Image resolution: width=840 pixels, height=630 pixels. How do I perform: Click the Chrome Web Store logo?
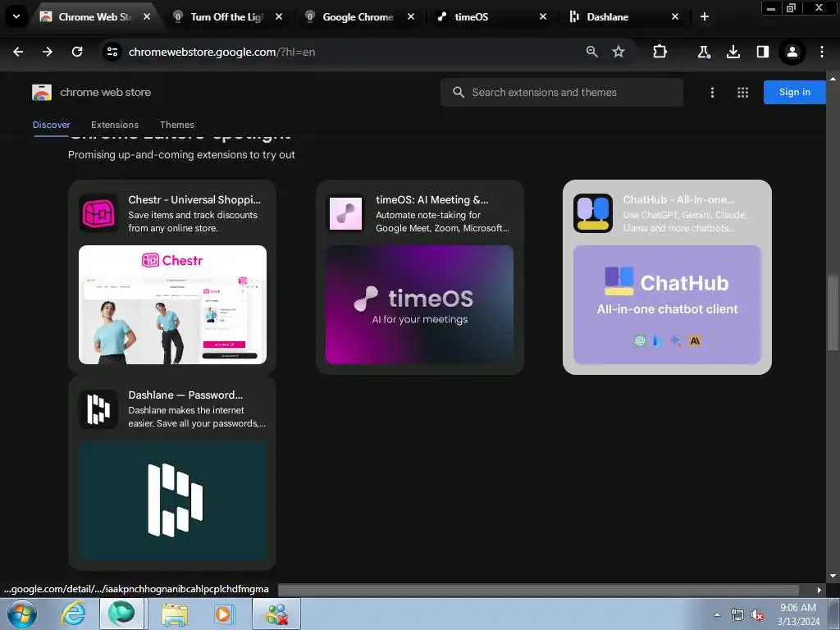click(42, 92)
